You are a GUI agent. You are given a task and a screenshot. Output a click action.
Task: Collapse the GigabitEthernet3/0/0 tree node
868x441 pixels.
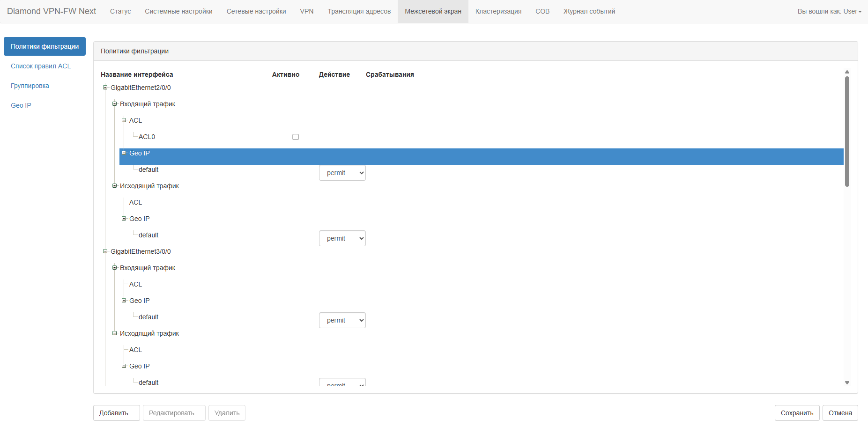click(x=105, y=251)
